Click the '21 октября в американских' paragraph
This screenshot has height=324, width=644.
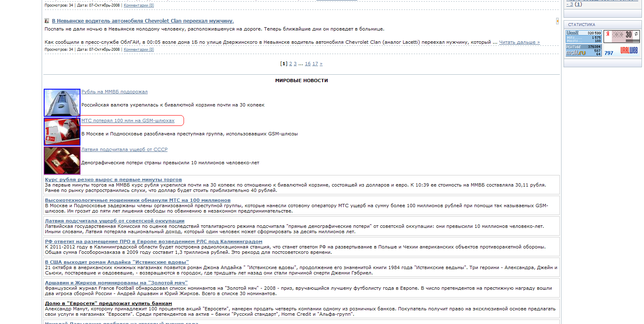[301, 270]
